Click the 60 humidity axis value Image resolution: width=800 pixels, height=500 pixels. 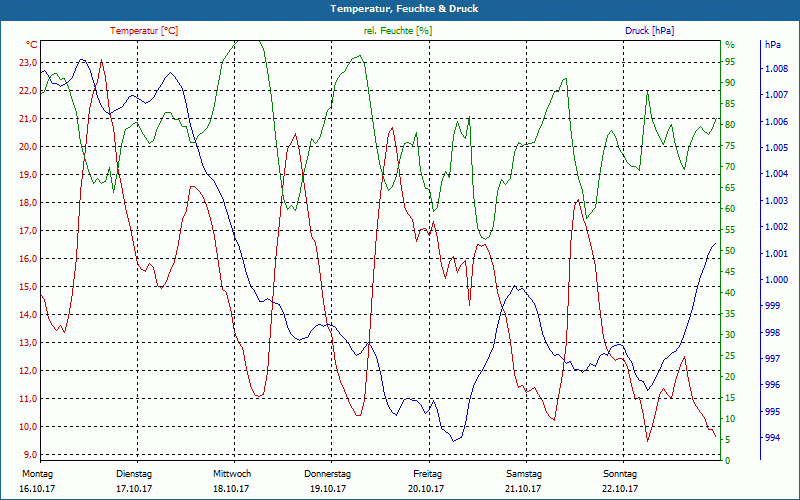[730, 209]
